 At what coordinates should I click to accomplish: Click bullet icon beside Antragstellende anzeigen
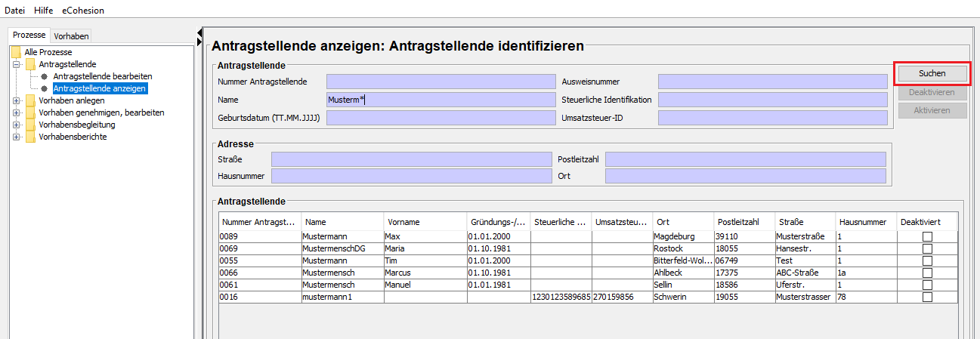click(44, 88)
